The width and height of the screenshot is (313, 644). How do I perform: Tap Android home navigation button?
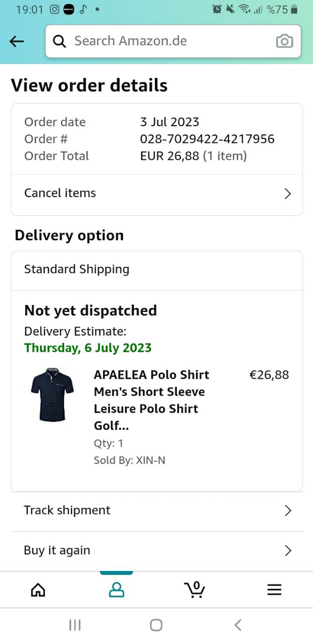[156, 625]
